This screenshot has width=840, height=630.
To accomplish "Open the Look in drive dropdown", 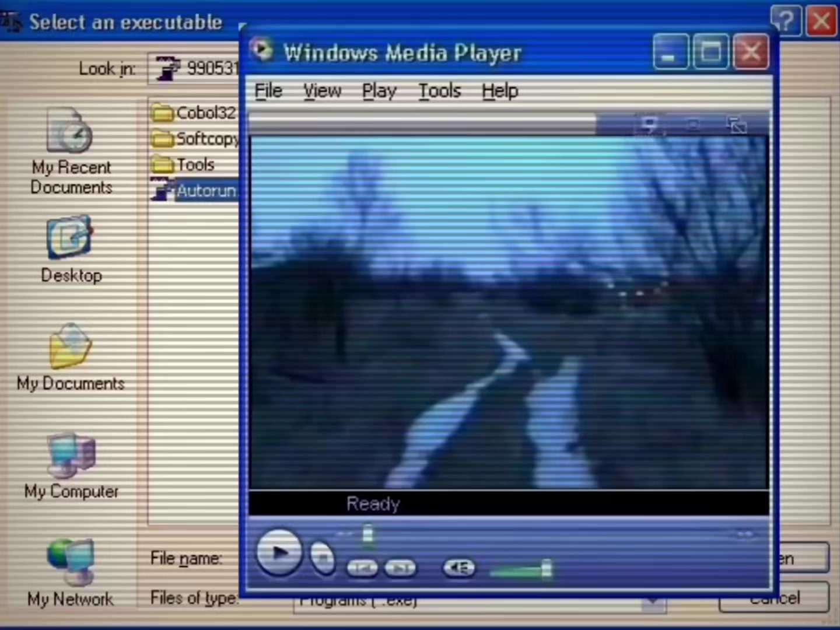I will [x=194, y=69].
